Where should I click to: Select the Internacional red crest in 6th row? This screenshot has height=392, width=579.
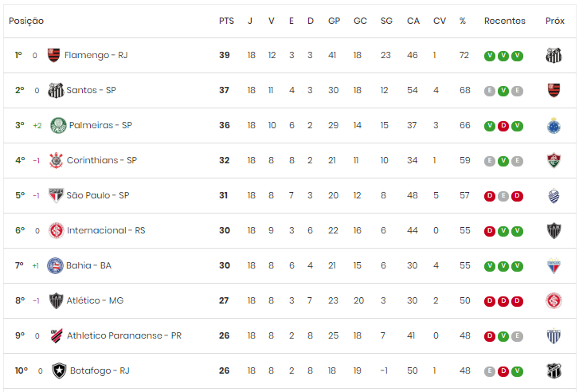[x=56, y=230]
